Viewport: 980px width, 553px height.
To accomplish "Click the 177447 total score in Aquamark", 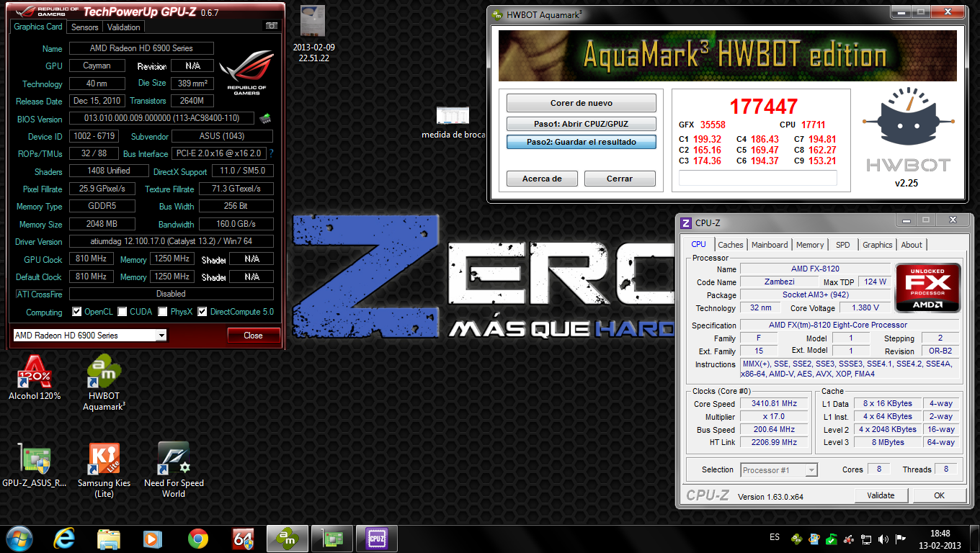I will 763,107.
